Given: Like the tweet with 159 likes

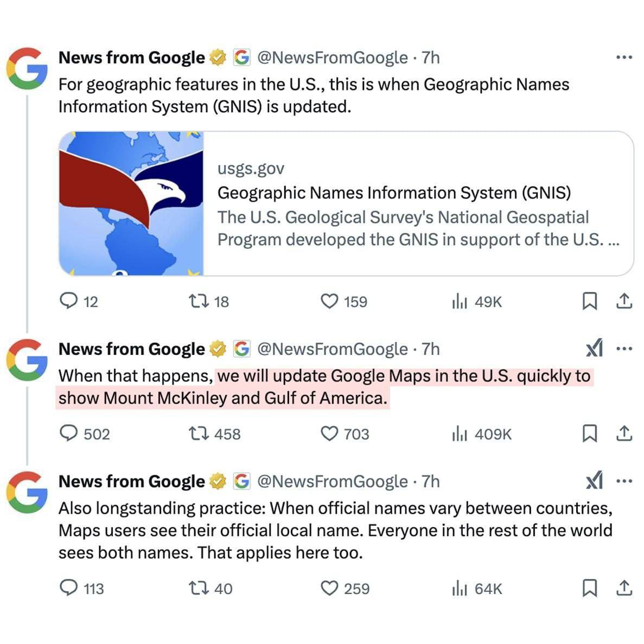Looking at the screenshot, I should pos(330,301).
